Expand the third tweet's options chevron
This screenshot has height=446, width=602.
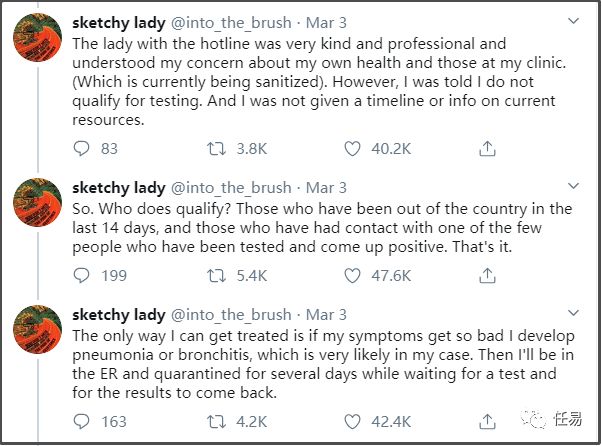pos(571,315)
